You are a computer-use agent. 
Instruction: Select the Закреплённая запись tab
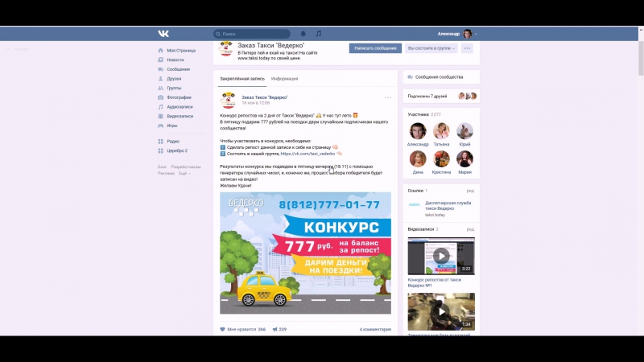(242, 79)
